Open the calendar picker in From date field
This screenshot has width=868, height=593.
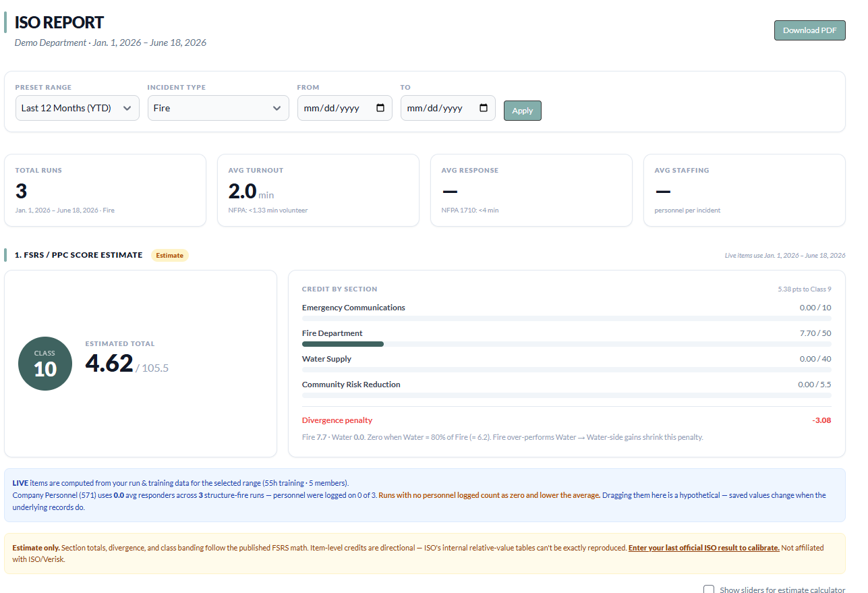point(380,108)
